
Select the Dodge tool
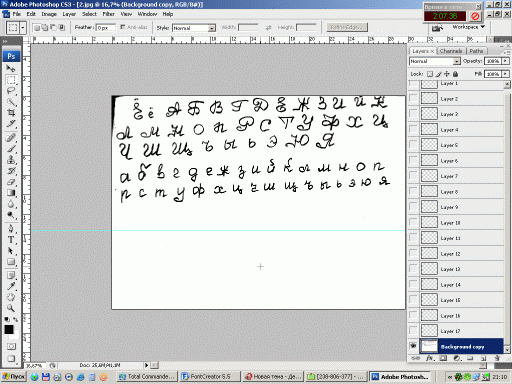tap(11, 215)
